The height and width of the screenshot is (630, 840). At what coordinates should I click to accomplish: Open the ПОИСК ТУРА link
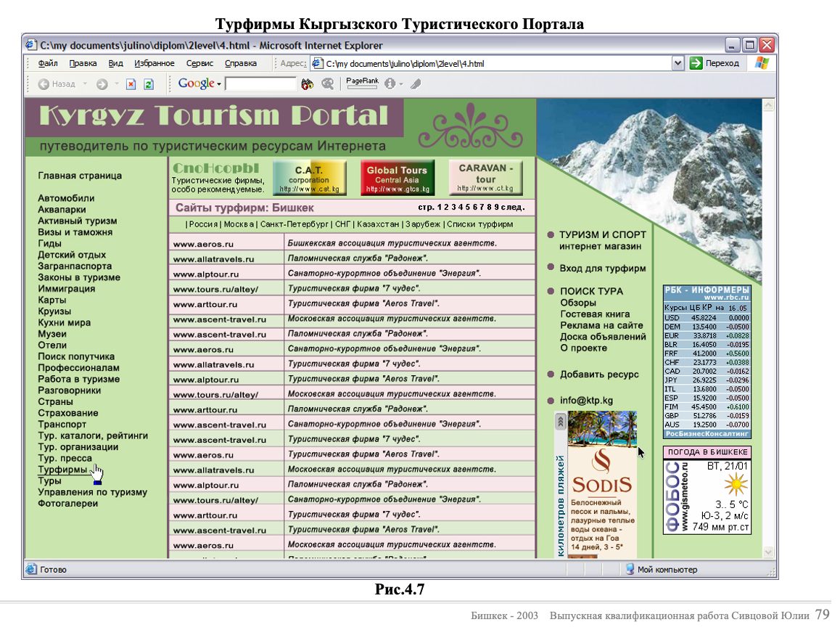tap(591, 291)
